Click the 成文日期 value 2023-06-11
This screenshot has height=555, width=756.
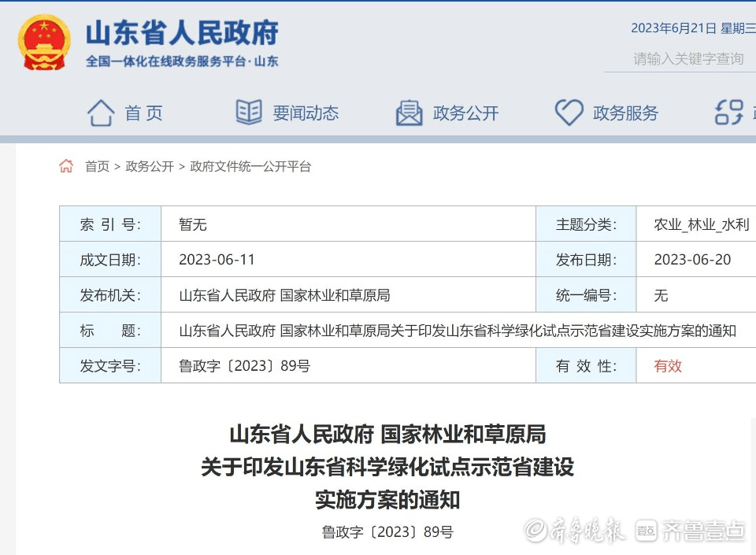click(x=217, y=260)
